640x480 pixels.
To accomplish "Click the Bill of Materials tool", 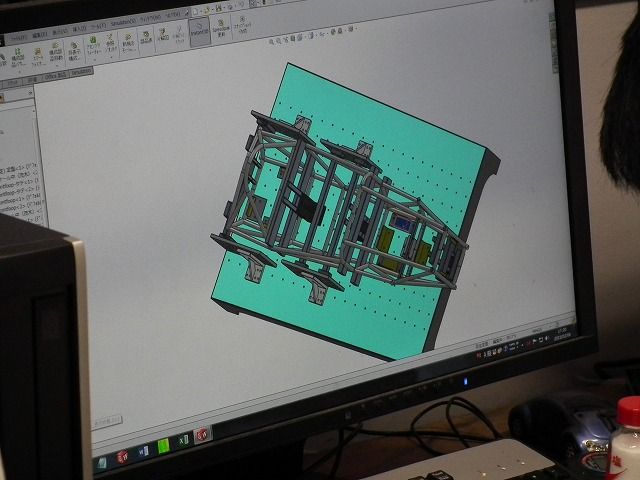I will tap(146, 37).
